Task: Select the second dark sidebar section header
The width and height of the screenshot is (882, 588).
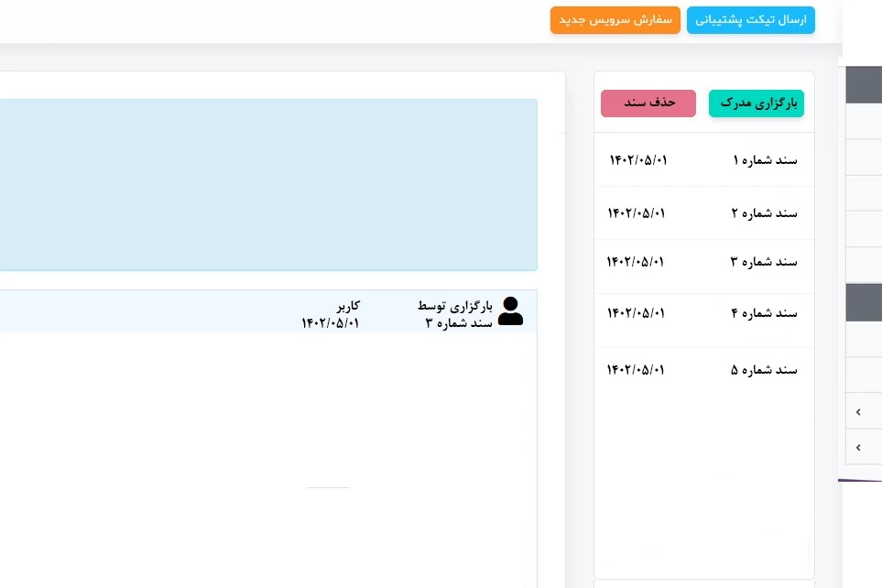Action: (x=862, y=302)
